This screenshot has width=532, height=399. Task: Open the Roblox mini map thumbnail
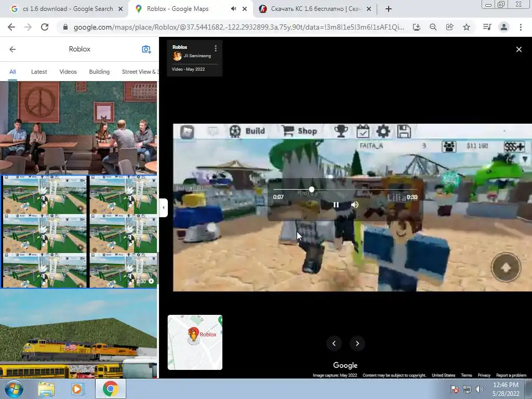point(195,342)
